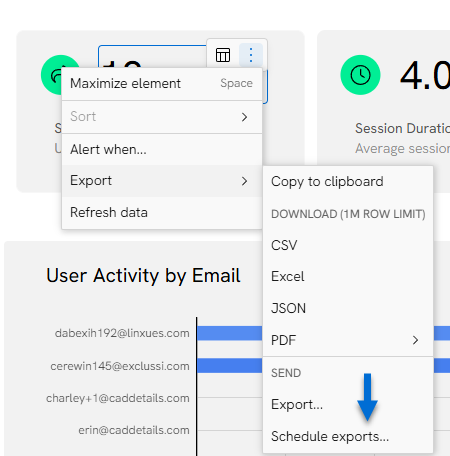Expand the PDF submenu chevron
Viewport: 450px width, 456px height.
[x=415, y=340]
